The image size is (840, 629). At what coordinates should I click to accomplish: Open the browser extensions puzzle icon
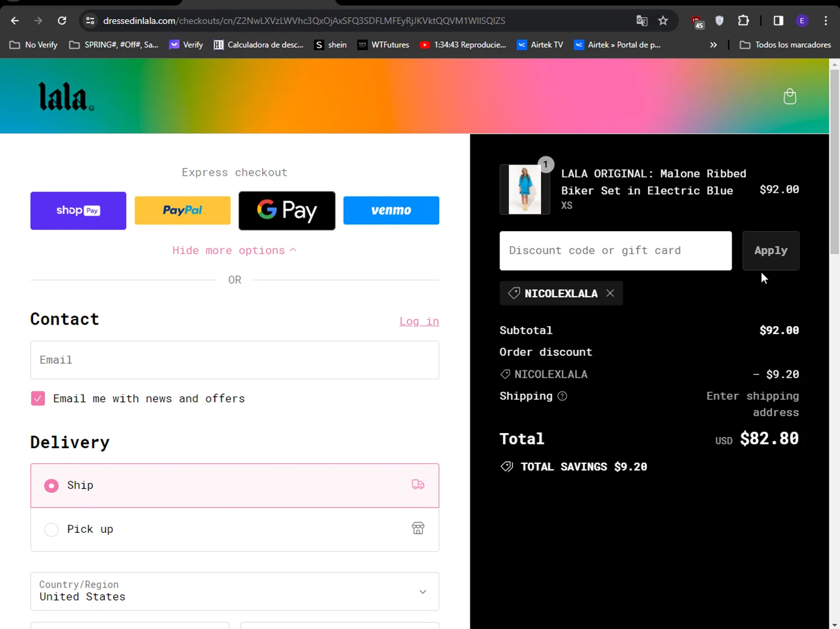pos(743,21)
